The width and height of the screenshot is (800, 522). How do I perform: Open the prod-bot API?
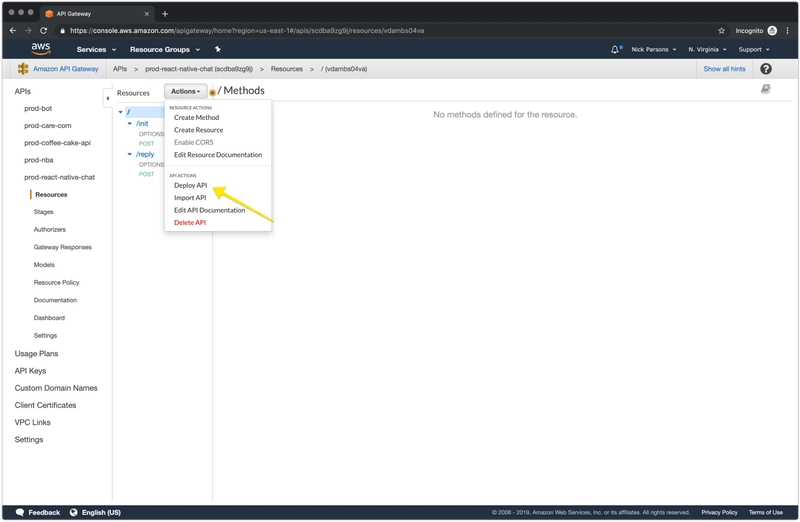38,109
